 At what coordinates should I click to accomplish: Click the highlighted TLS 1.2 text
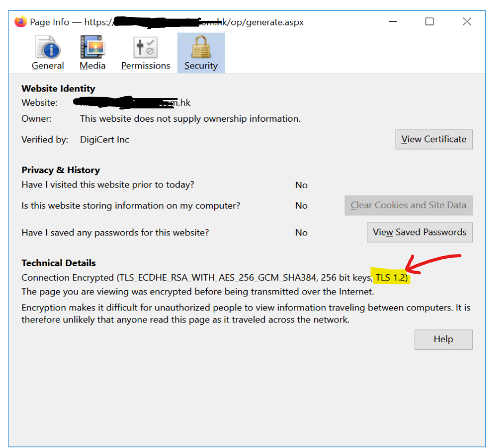point(391,277)
